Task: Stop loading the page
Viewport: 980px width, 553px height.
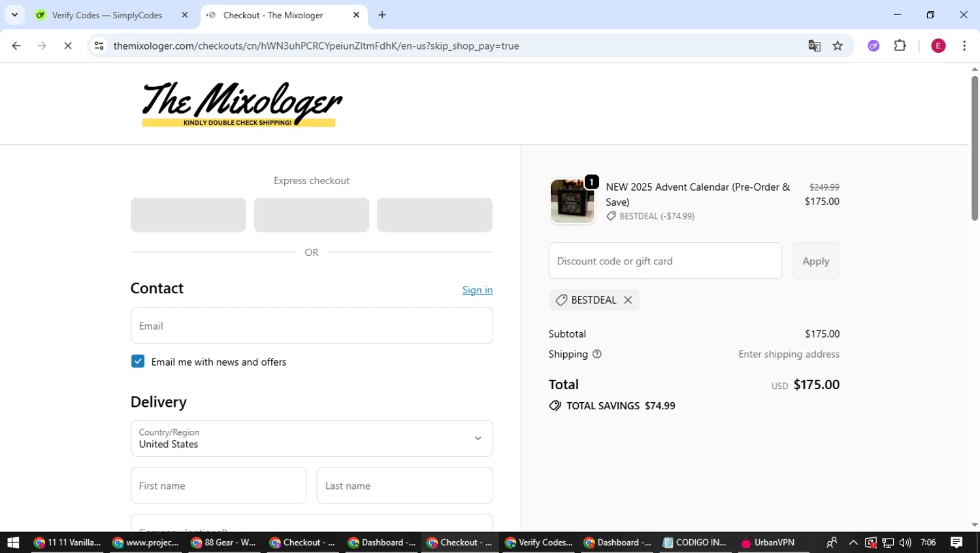Action: [x=68, y=46]
